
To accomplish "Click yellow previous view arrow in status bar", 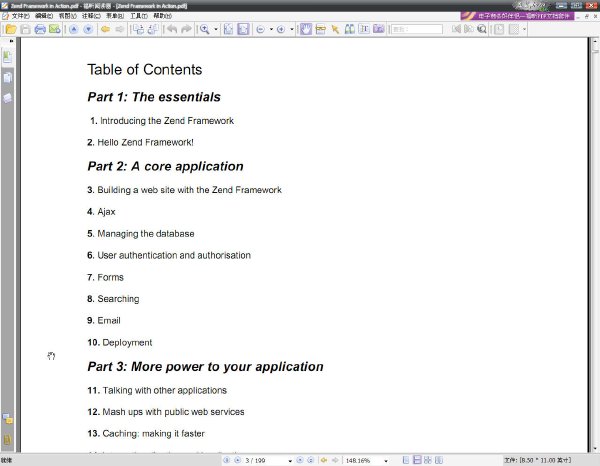I will coord(324,460).
